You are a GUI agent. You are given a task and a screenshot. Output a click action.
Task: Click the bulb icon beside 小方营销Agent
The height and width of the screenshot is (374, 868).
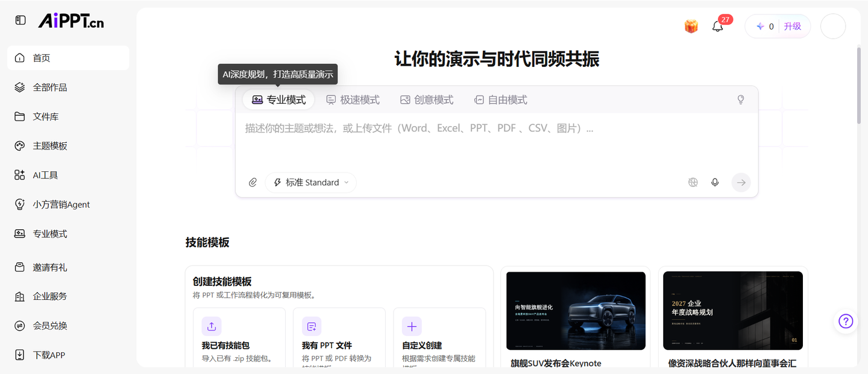20,204
